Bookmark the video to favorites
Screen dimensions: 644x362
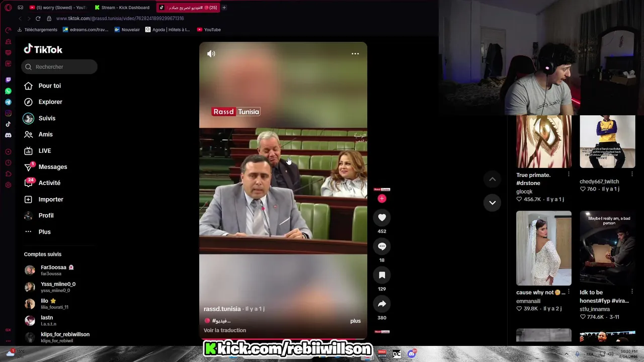pos(382,275)
